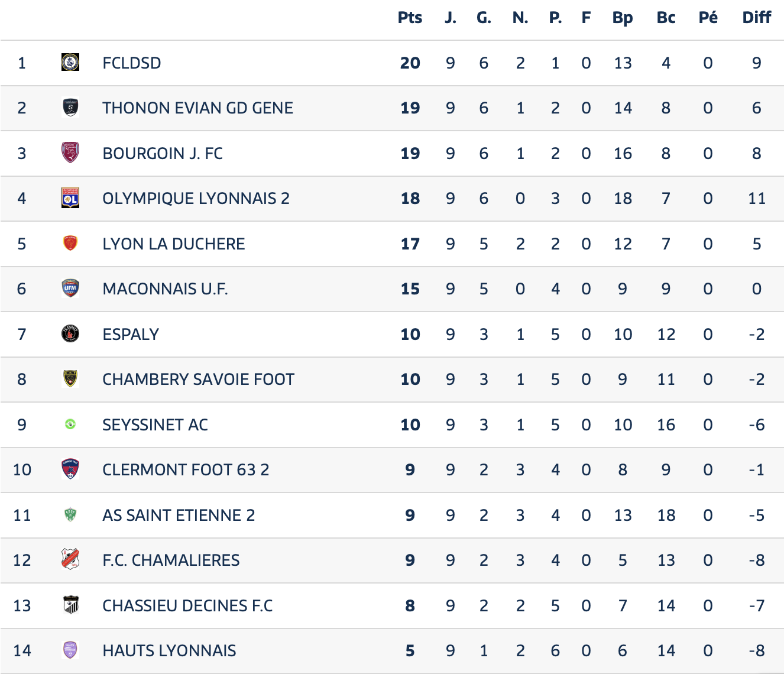The width and height of the screenshot is (784, 674).
Task: Click the Chambery Savoie Foot crest
Action: click(70, 379)
